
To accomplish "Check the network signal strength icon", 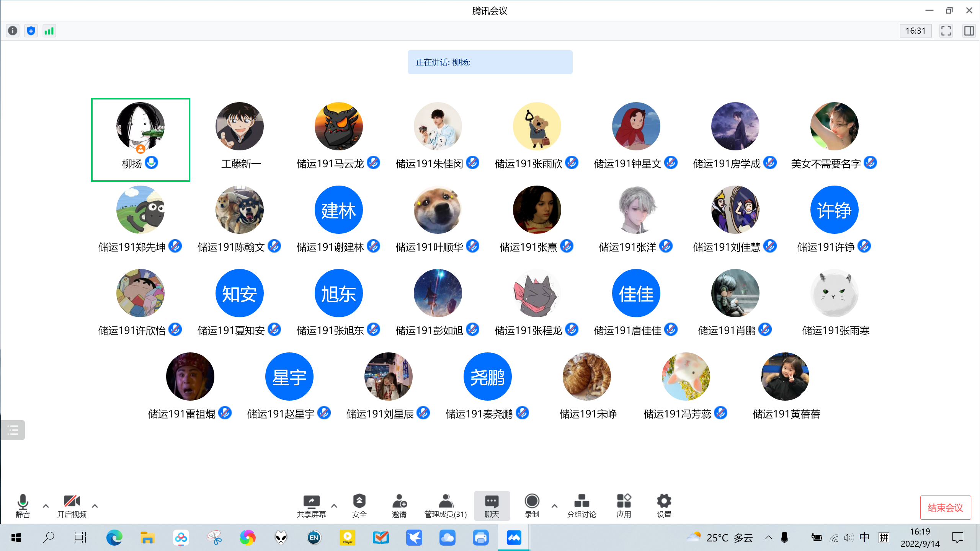I will (49, 31).
